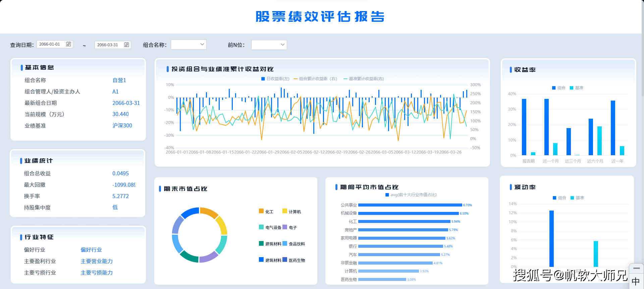644x289 pixels.
Task: Hide the 组合累计收益率 (右) line series
Action: pos(315,79)
